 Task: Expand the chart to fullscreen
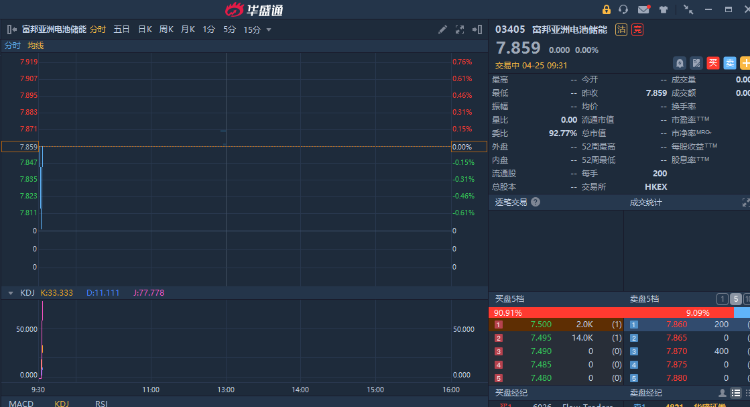pyautogui.click(x=459, y=30)
